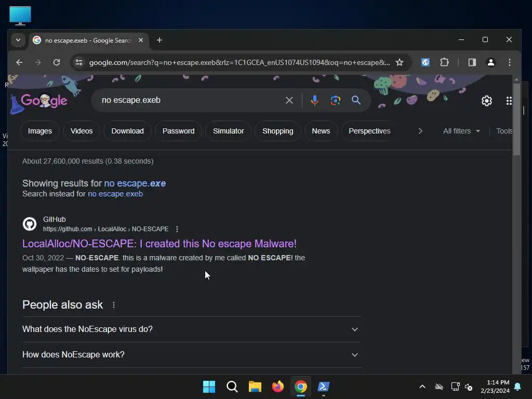Screen dimensions: 532x399
Task: Close the 'no escape.exeb' tab
Action: (x=141, y=40)
